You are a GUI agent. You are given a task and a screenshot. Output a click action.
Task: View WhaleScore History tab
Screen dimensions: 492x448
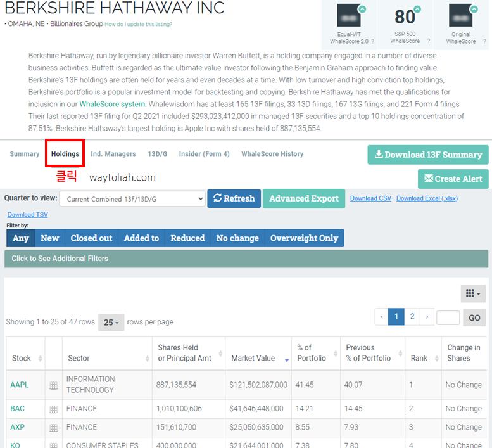point(272,154)
